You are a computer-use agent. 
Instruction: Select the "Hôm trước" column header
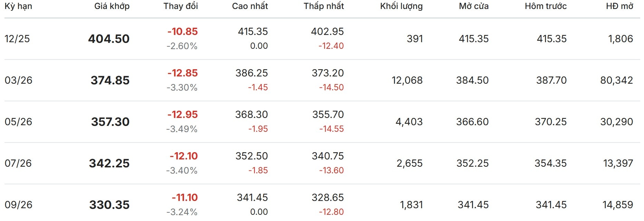tap(546, 6)
